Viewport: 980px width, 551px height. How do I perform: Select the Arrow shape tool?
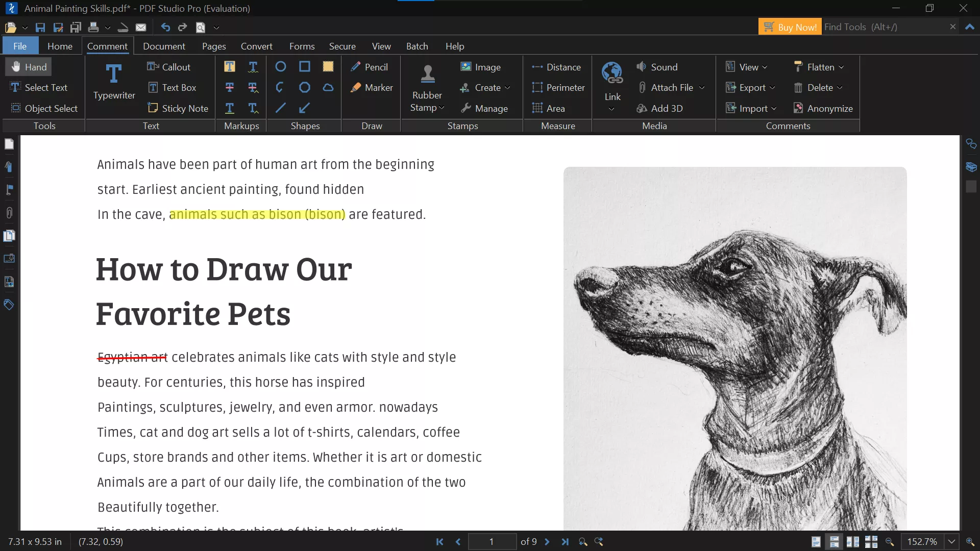click(305, 108)
